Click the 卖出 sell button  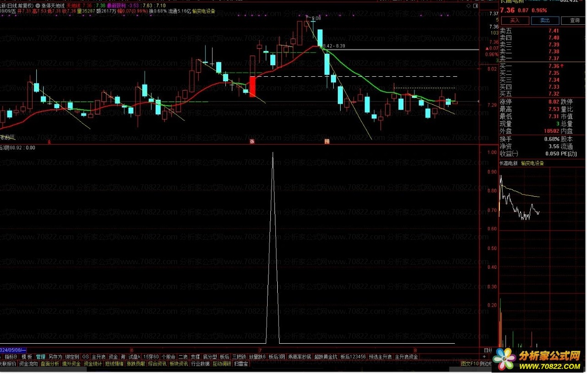(x=545, y=21)
